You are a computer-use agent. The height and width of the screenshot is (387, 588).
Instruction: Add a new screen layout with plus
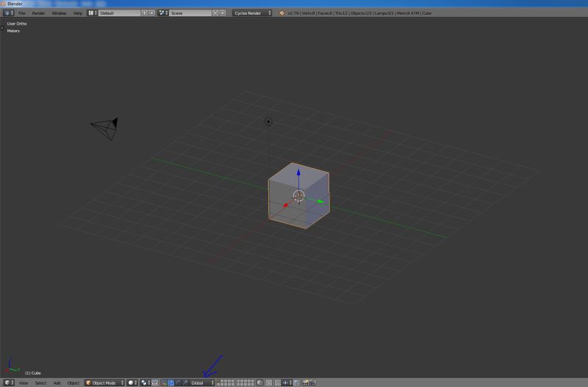pos(144,13)
